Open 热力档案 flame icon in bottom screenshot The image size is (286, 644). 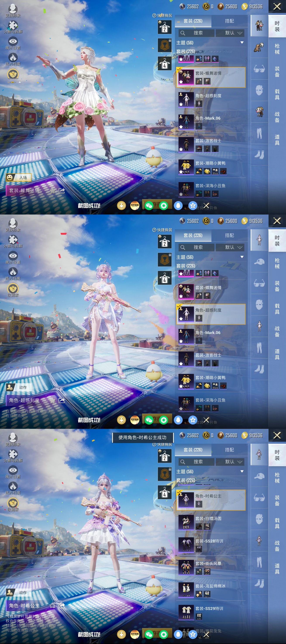[13, 486]
